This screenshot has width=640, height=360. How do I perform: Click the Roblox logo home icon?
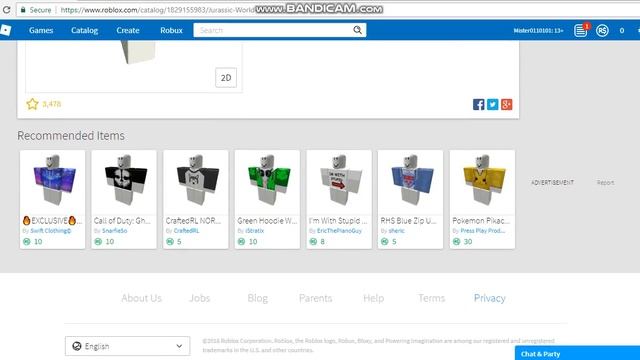click(5, 30)
